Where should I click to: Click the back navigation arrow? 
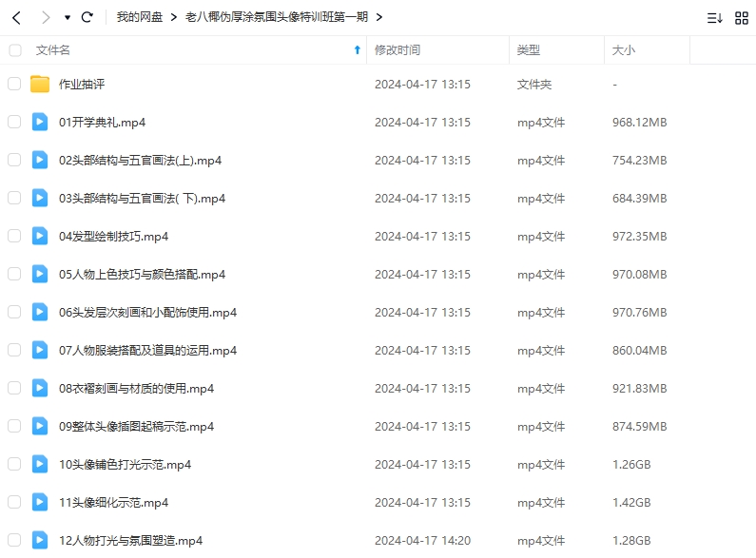pyautogui.click(x=16, y=17)
